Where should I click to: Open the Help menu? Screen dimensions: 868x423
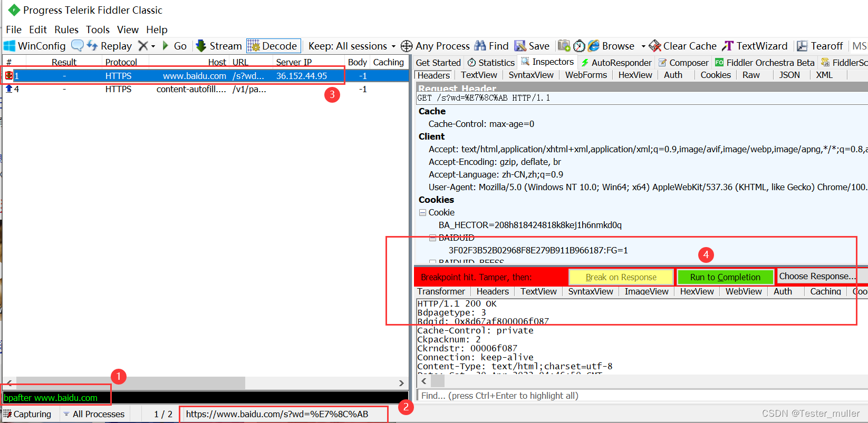click(157, 29)
